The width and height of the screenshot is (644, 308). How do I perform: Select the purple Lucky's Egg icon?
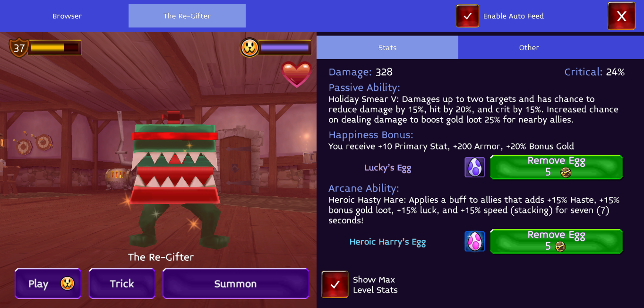pyautogui.click(x=474, y=167)
